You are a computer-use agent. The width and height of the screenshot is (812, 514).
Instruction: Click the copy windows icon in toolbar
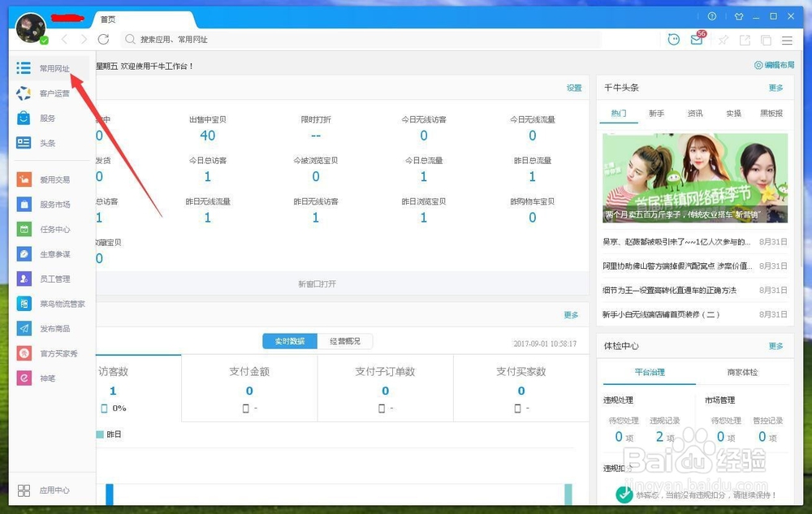pyautogui.click(x=766, y=40)
